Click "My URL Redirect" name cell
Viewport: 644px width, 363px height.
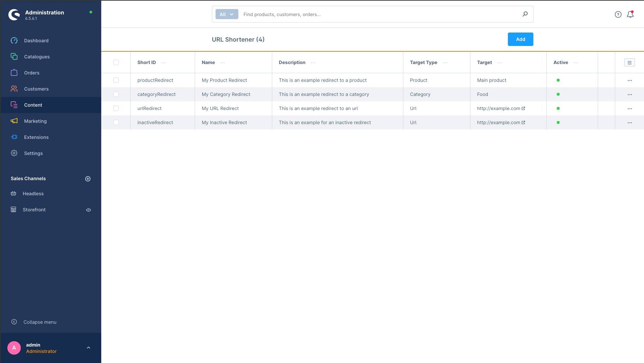220,108
